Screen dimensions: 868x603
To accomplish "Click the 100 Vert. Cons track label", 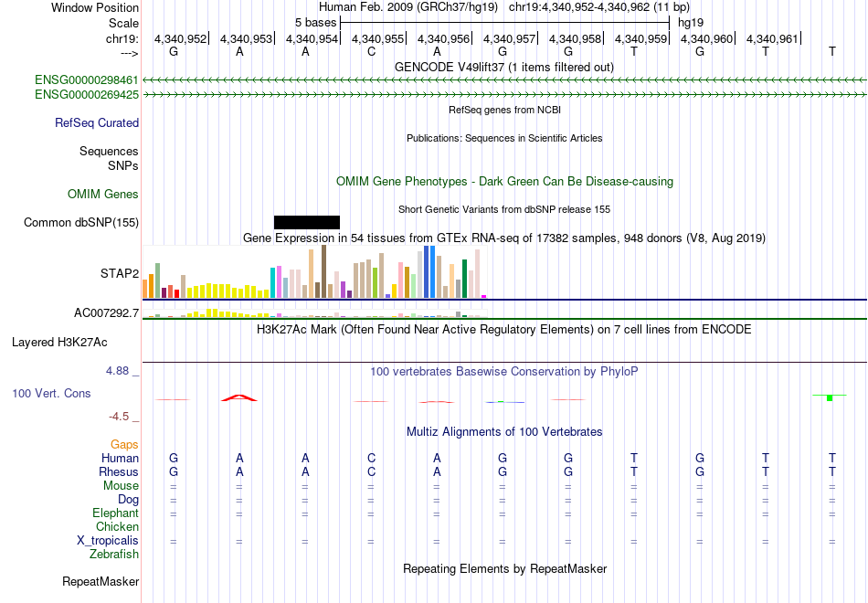I will [x=51, y=393].
